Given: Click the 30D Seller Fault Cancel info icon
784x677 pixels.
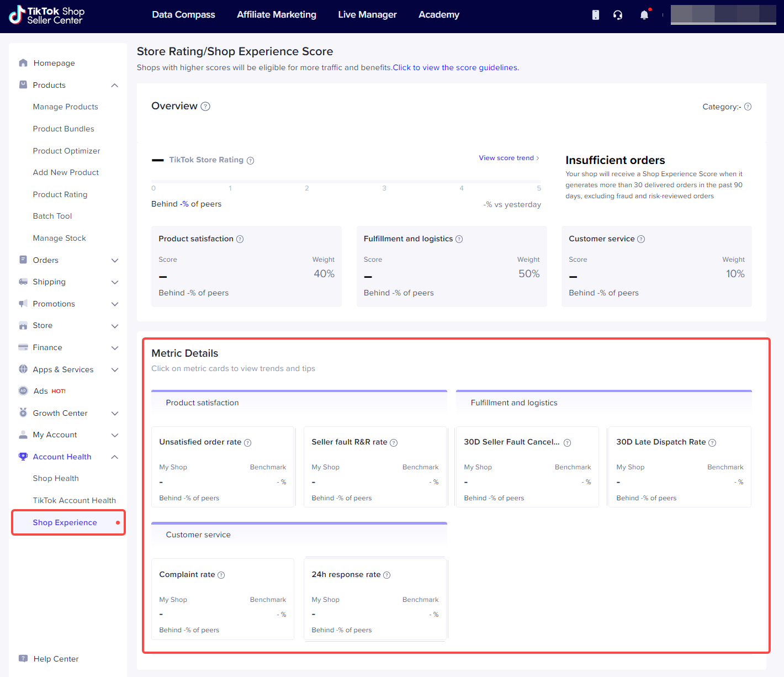Looking at the screenshot, I should pyautogui.click(x=567, y=443).
